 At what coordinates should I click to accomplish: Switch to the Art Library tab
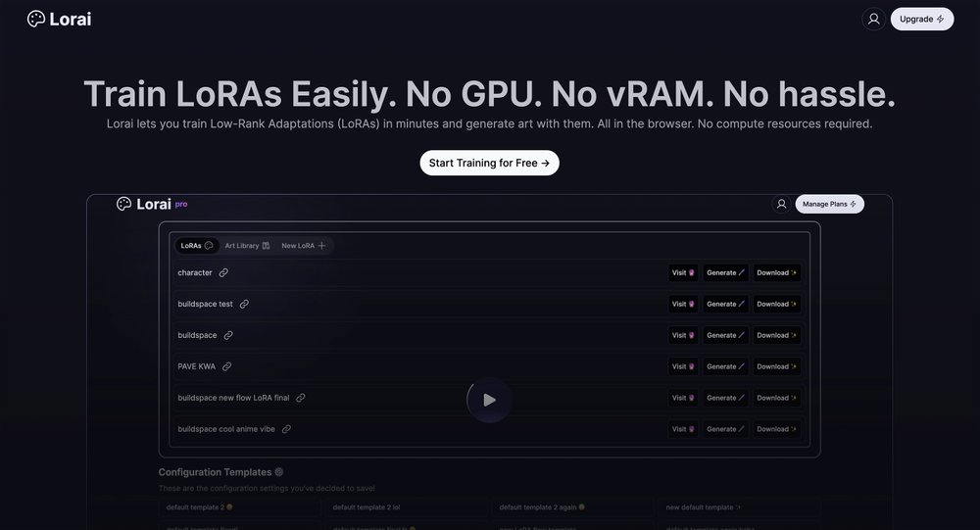(247, 246)
